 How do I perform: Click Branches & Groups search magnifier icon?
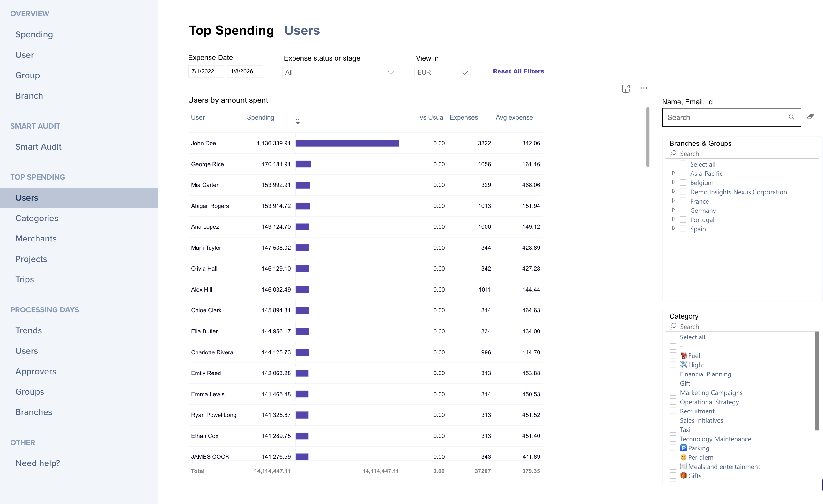pos(673,153)
